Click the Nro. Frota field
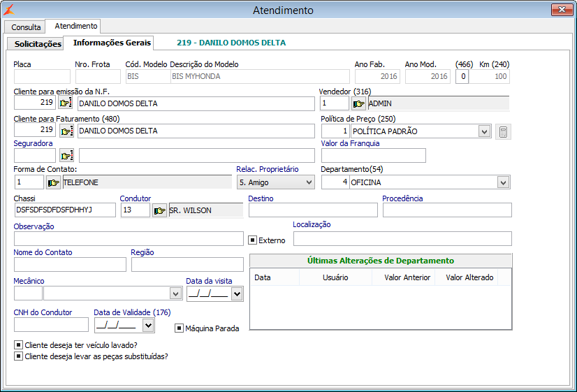Screen dimensions: 577x392 pos(98,77)
